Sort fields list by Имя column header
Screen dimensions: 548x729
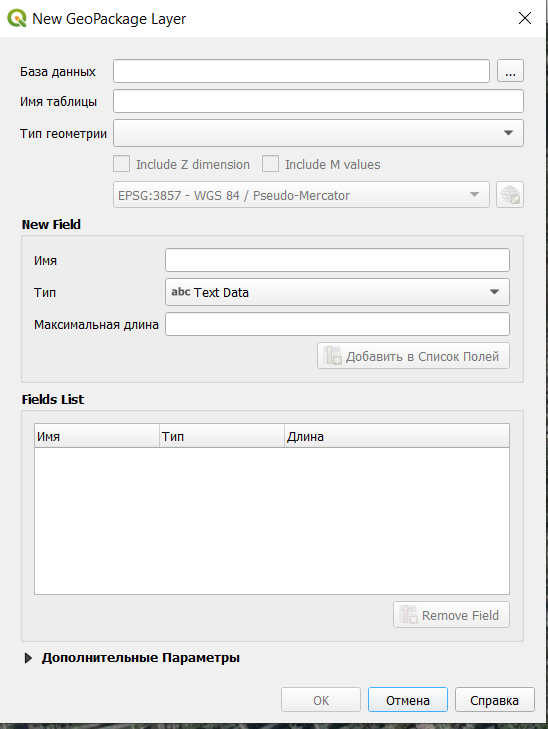(97, 436)
